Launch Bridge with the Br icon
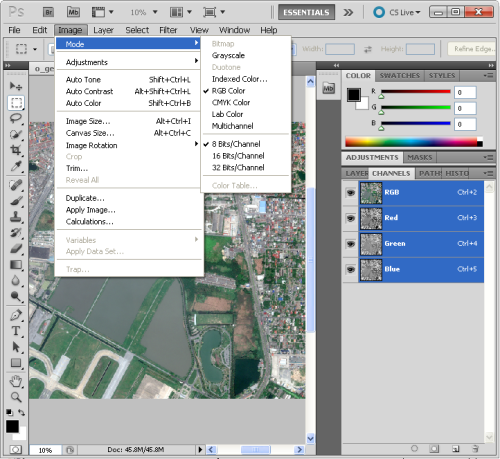Image resolution: width=500 pixels, height=459 pixels. click(x=49, y=12)
